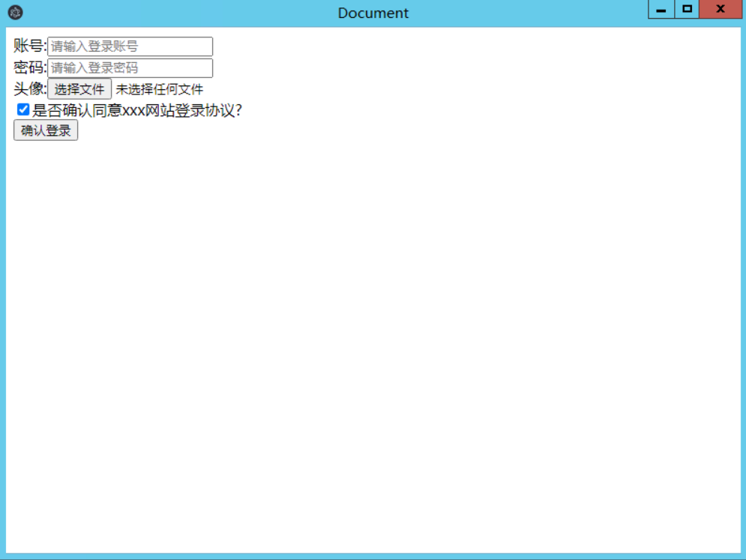Close the Document window
Image resolution: width=746 pixels, height=560 pixels.
pos(721,9)
